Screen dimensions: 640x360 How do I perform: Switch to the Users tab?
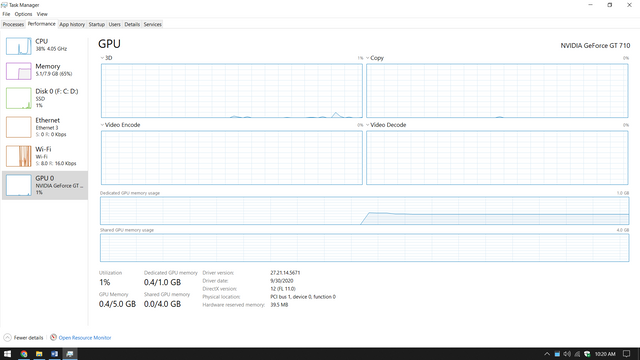tap(115, 24)
